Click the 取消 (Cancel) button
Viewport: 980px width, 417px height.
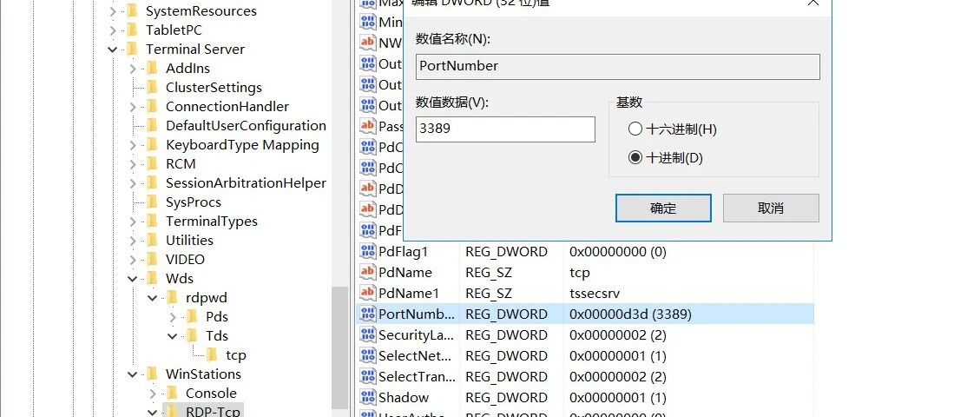pos(771,208)
